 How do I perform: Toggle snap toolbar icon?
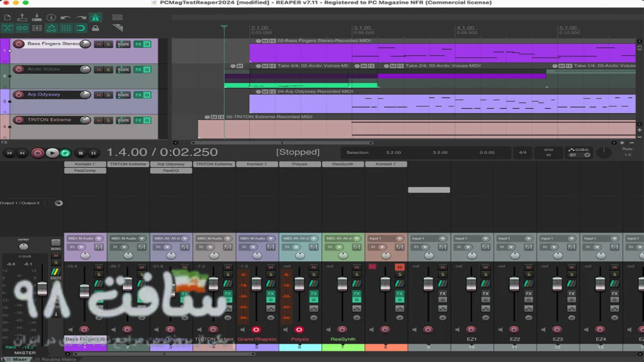pos(81,28)
